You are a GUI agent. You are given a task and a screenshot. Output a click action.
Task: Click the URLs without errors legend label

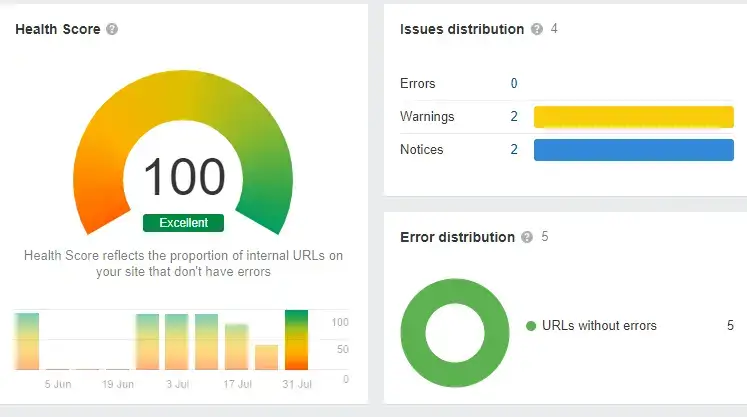pos(599,326)
